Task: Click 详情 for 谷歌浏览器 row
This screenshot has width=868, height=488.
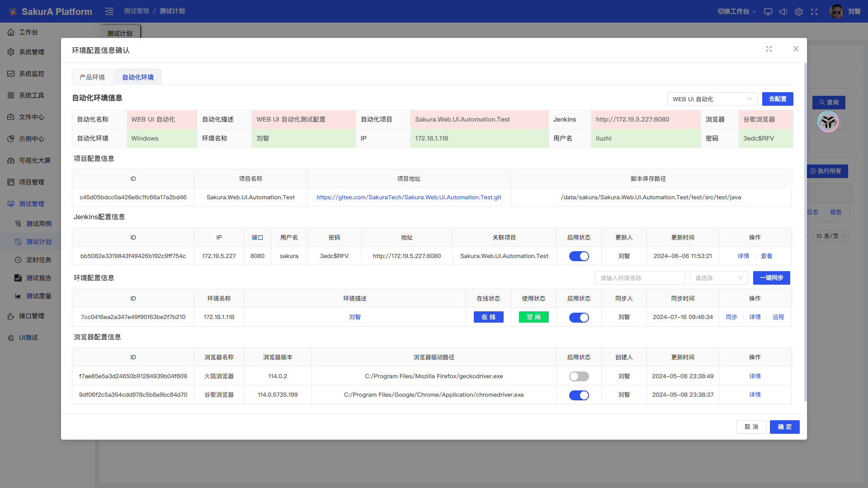Action: point(755,395)
